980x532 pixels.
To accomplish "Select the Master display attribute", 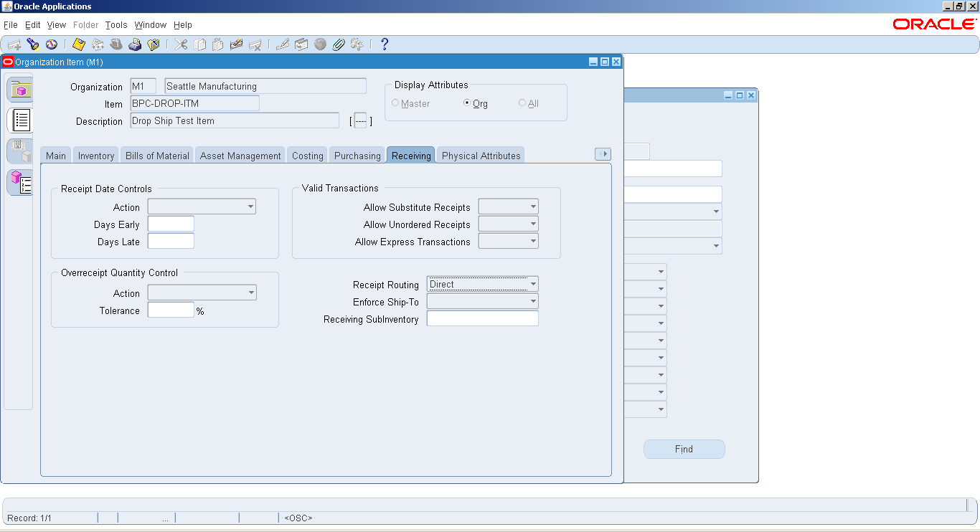I will click(x=395, y=103).
